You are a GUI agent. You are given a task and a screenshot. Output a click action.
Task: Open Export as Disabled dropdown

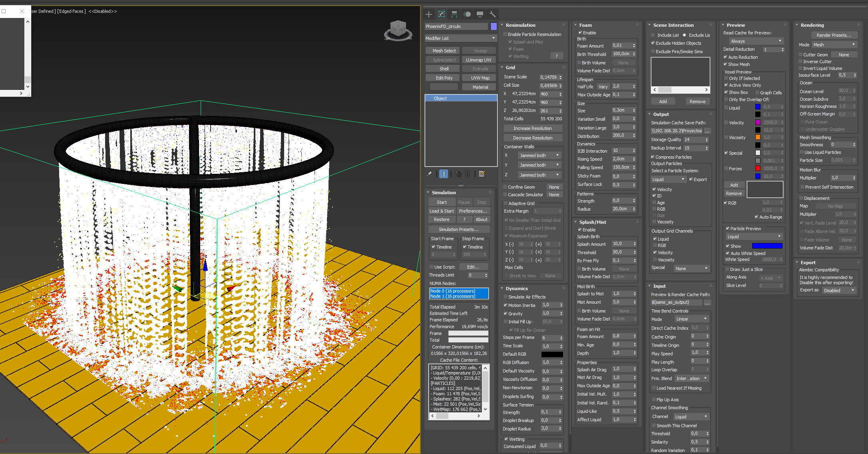tap(839, 291)
